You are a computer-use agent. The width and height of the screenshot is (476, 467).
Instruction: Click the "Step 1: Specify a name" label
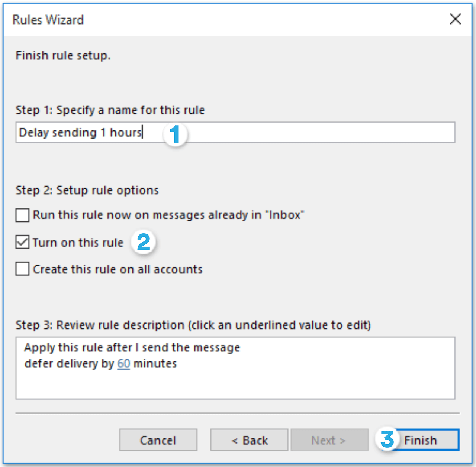pyautogui.click(x=110, y=110)
